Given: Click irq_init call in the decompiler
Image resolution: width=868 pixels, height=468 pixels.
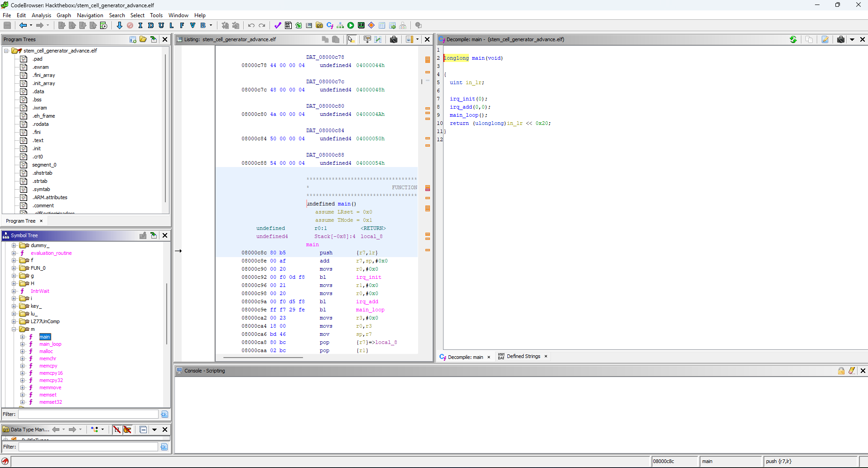Looking at the screenshot, I should click(462, 99).
